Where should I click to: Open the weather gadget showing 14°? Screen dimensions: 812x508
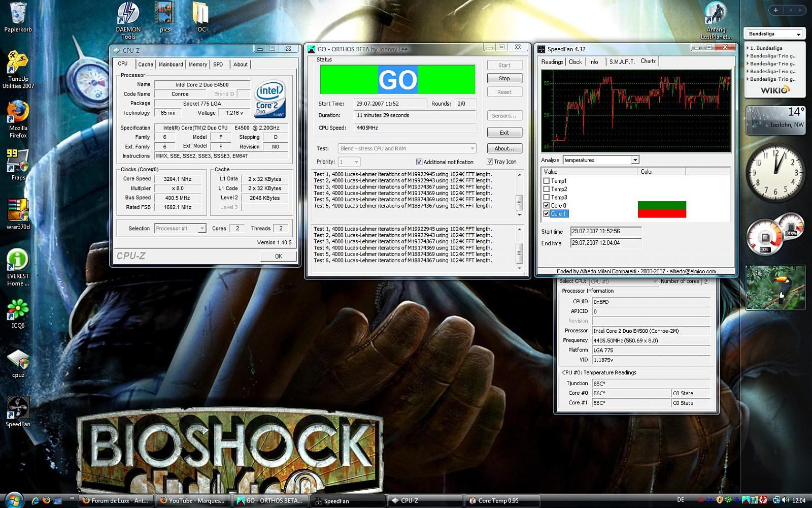[x=775, y=120]
